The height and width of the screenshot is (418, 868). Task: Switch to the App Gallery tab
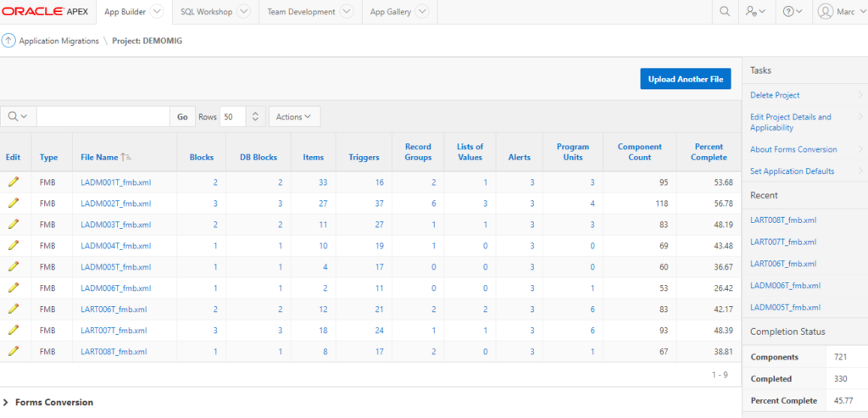[x=391, y=12]
